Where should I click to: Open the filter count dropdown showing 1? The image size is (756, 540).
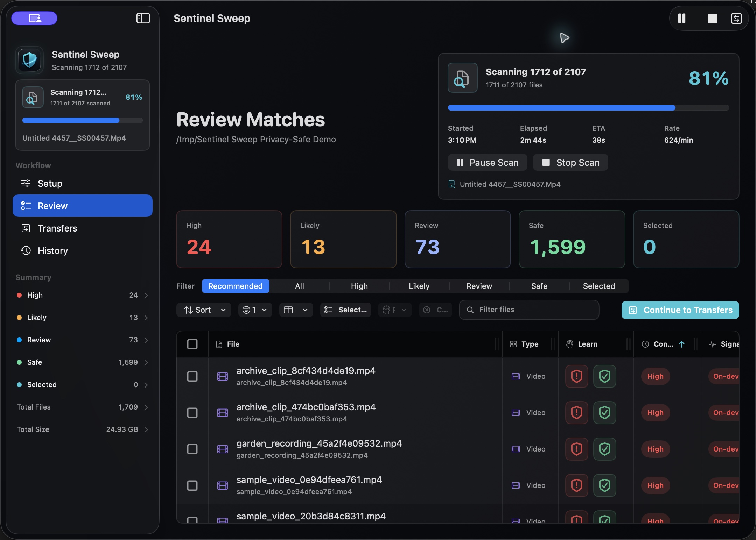click(255, 310)
